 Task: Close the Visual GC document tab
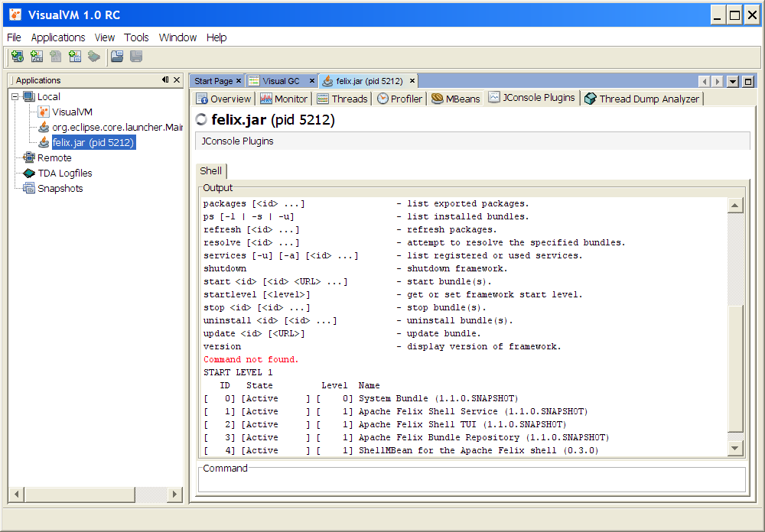coord(312,81)
